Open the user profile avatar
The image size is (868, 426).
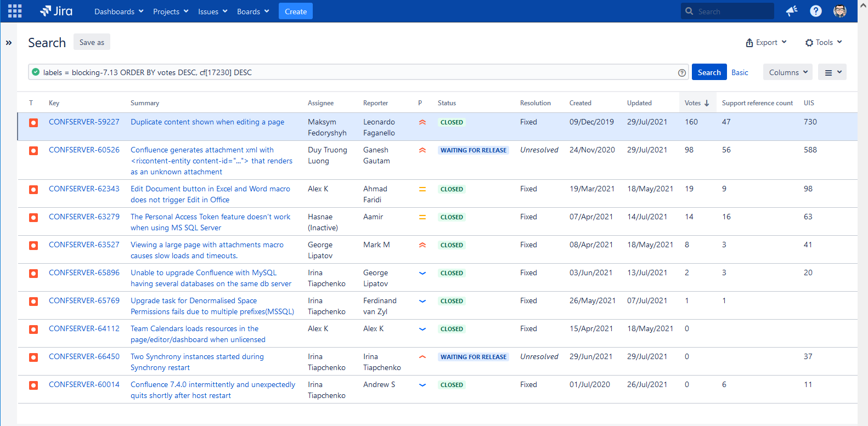(839, 11)
